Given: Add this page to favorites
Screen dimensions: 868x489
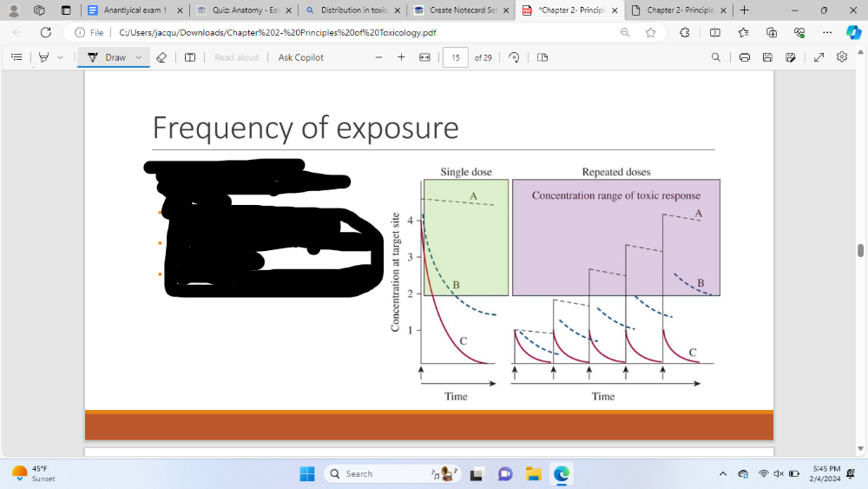Looking at the screenshot, I should [651, 32].
